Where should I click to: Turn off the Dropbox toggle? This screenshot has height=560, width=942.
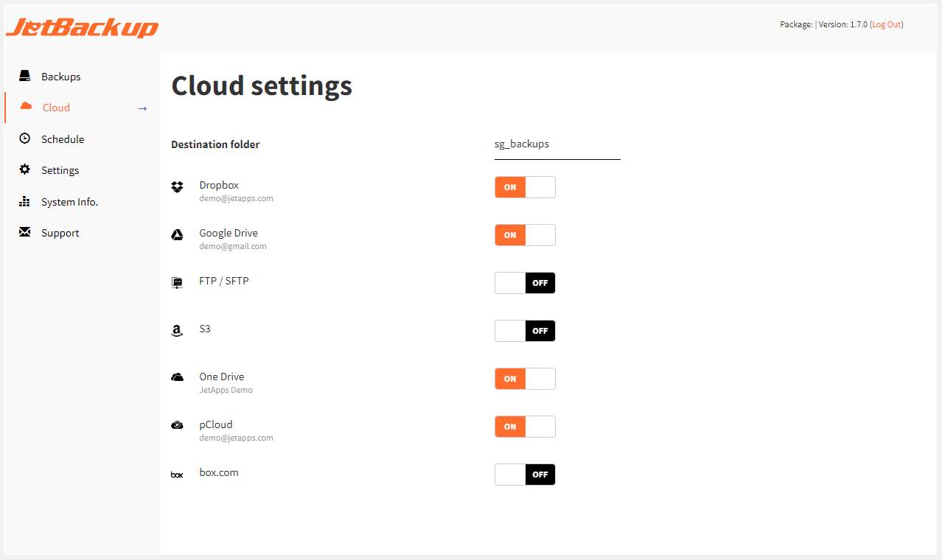coord(525,187)
